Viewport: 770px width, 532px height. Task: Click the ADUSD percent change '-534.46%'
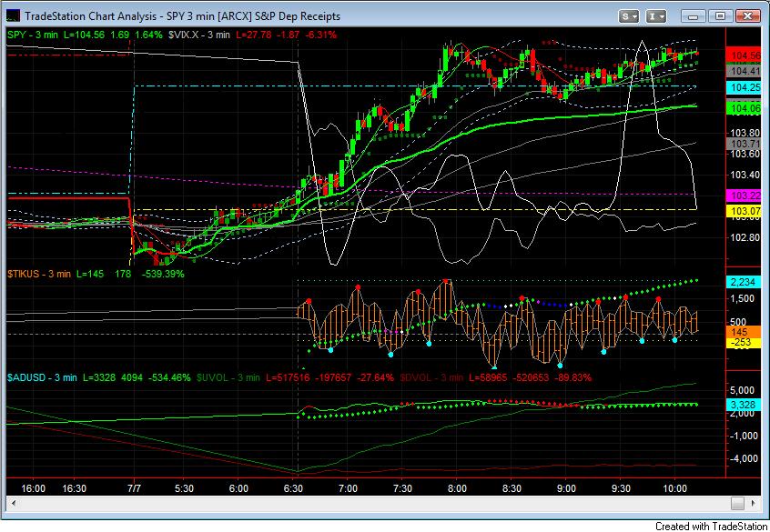(169, 377)
